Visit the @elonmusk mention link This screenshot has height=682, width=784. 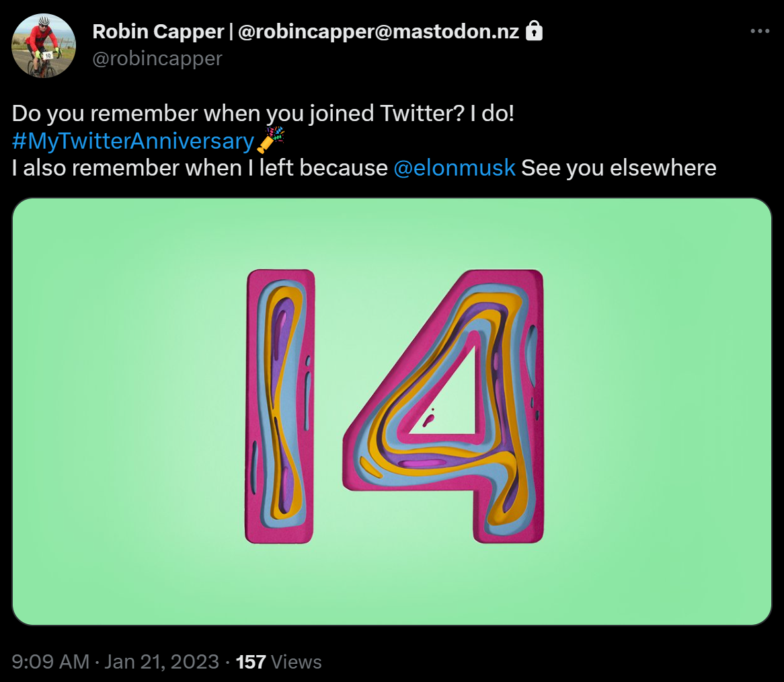[455, 167]
